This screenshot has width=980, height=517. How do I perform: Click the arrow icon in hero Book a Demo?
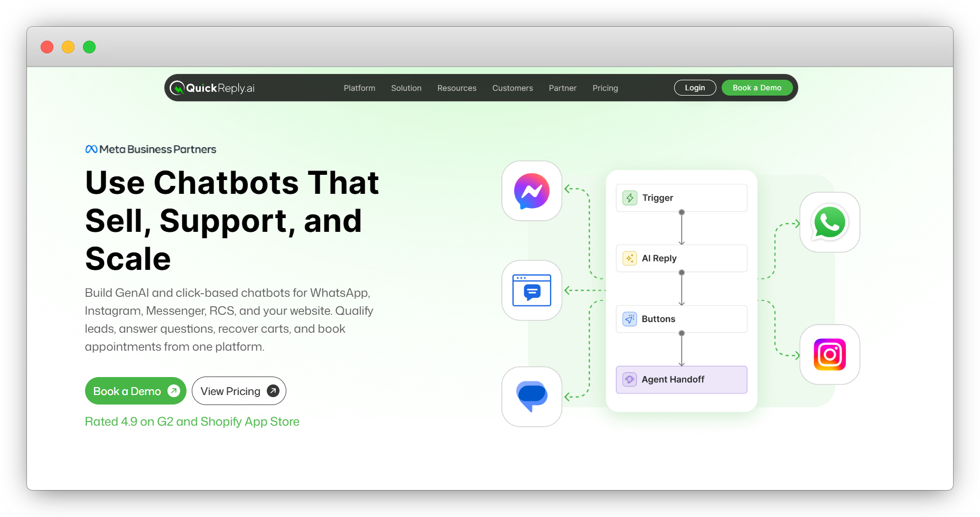pos(174,391)
